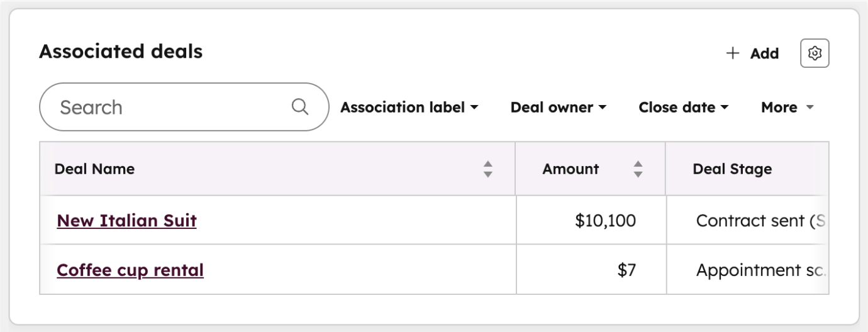Click the Contract sent stage cell

[x=747, y=220]
